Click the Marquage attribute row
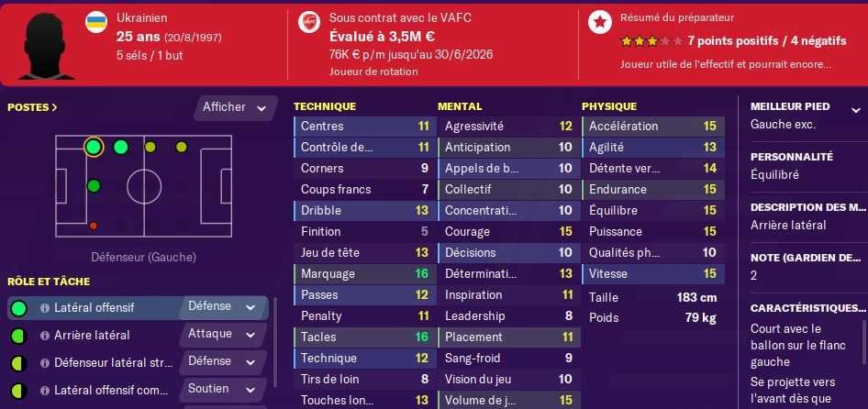 tap(363, 273)
